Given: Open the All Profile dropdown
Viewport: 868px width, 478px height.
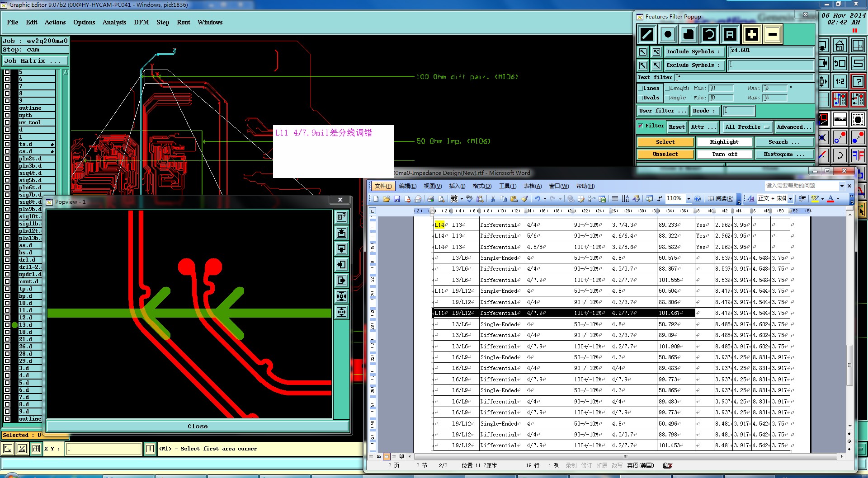Looking at the screenshot, I should pos(747,127).
